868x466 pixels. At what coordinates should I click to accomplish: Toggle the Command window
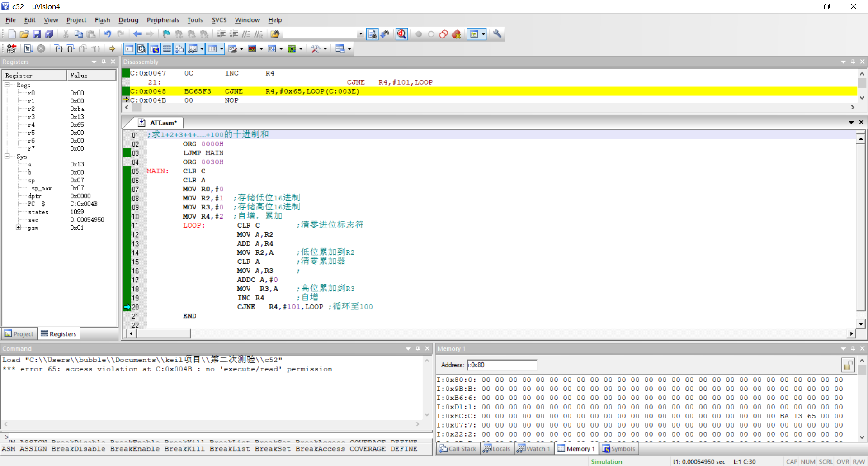[x=129, y=48]
